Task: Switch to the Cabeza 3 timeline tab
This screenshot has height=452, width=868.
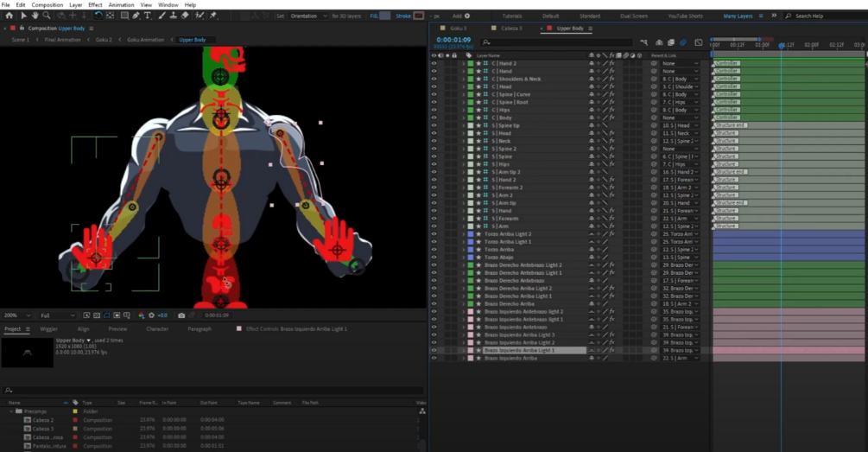Action: (x=511, y=29)
